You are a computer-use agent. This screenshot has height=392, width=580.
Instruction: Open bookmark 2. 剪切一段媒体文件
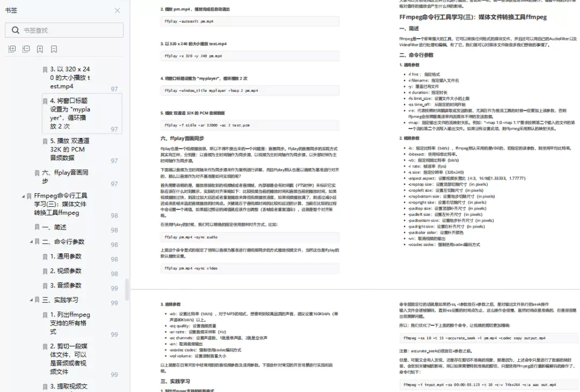pyautogui.click(x=69, y=359)
